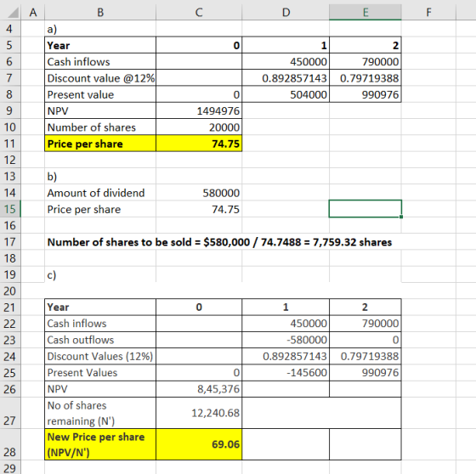Click 'Discount Values (12%)' cell

tap(100, 356)
